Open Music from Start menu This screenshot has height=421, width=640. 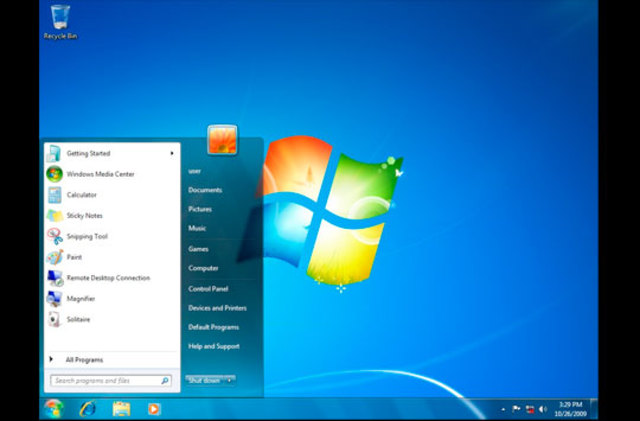click(197, 228)
